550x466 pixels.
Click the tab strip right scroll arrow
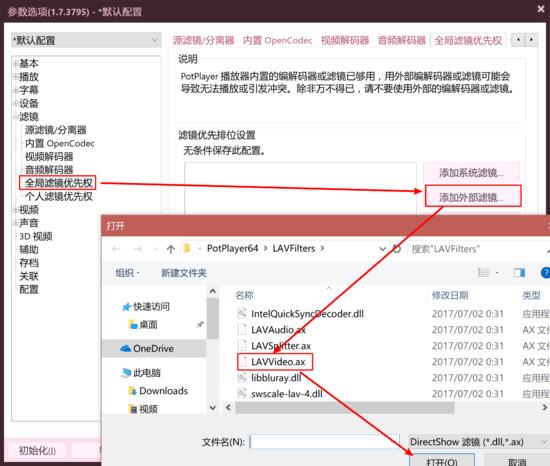(531, 40)
